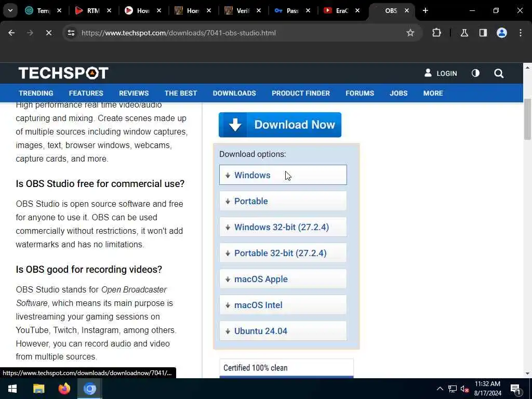Click the scrollbar up arrow
Image resolution: width=532 pixels, height=399 pixels.
tap(527, 68)
